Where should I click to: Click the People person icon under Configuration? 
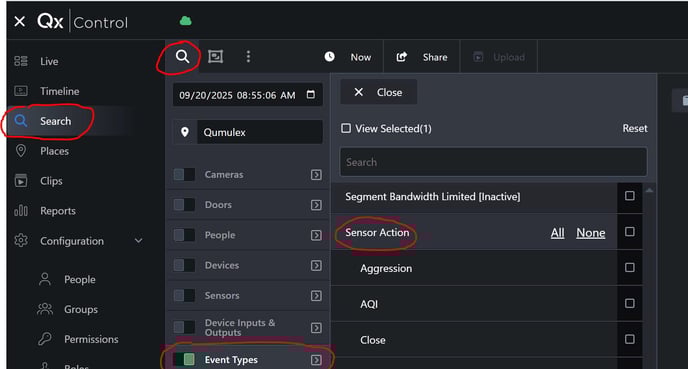point(45,279)
